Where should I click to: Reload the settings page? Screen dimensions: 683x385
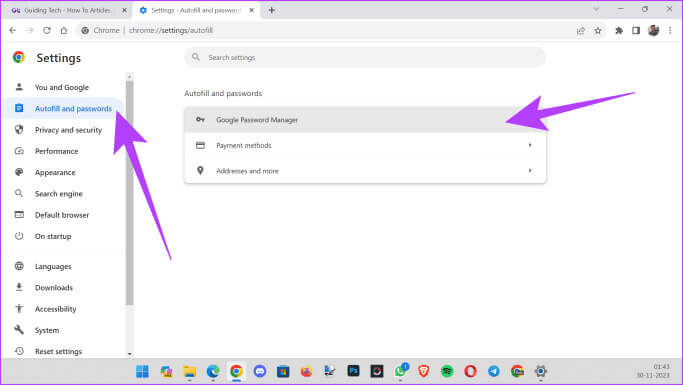pyautogui.click(x=47, y=30)
